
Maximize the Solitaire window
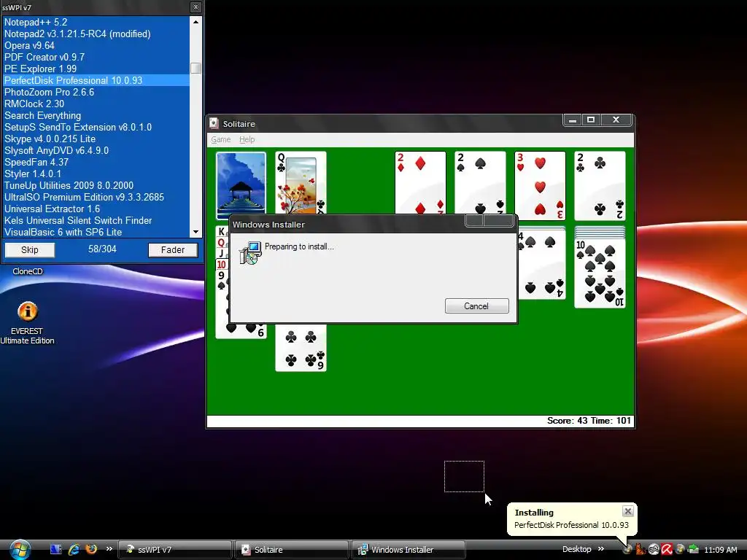(x=591, y=120)
